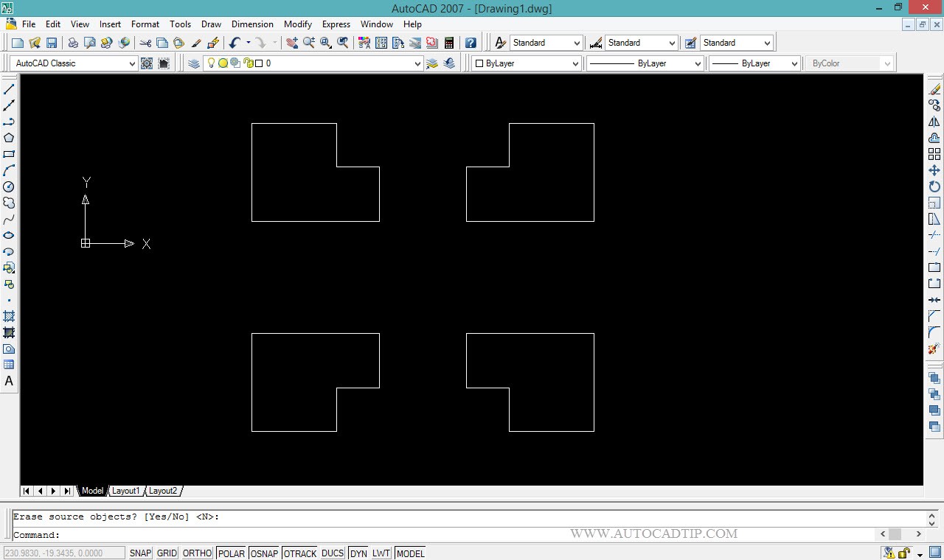Switch to the Layout1 tab
The height and width of the screenshot is (560, 944).
point(125,491)
